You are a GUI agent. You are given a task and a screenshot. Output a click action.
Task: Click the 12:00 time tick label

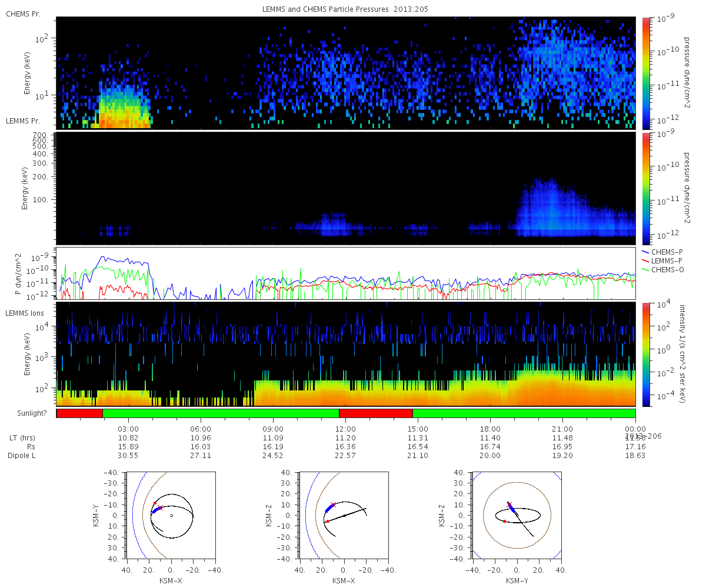(x=345, y=429)
